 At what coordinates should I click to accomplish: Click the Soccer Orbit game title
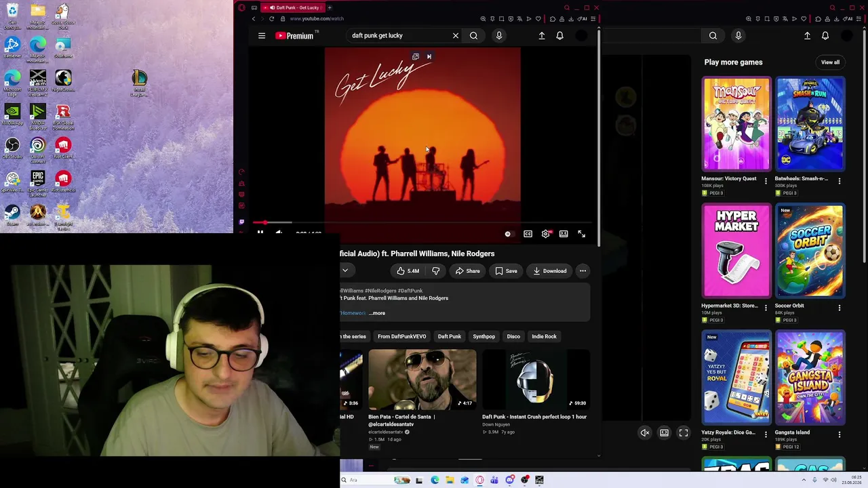[x=789, y=306]
